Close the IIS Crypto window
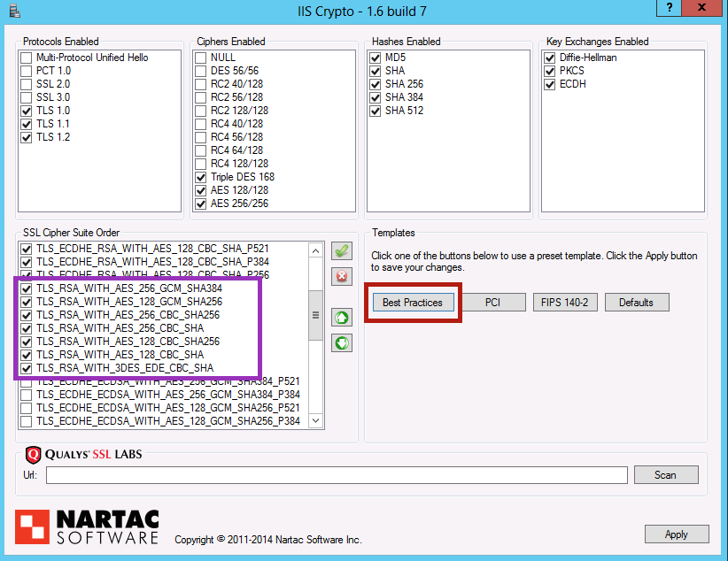 (701, 7)
